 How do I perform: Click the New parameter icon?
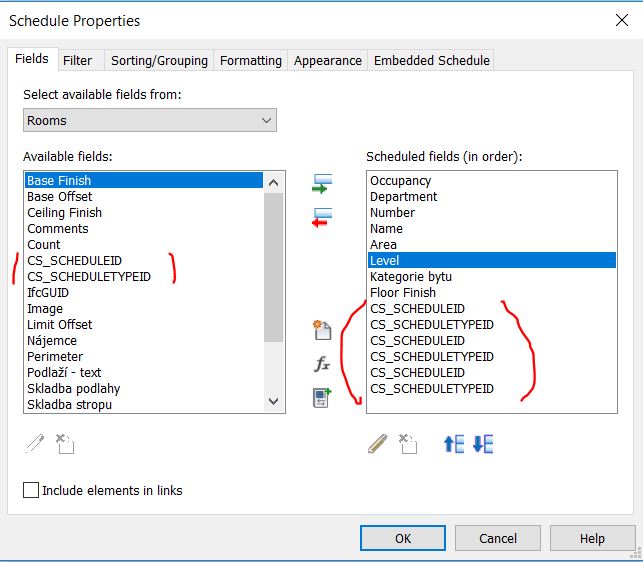point(321,331)
